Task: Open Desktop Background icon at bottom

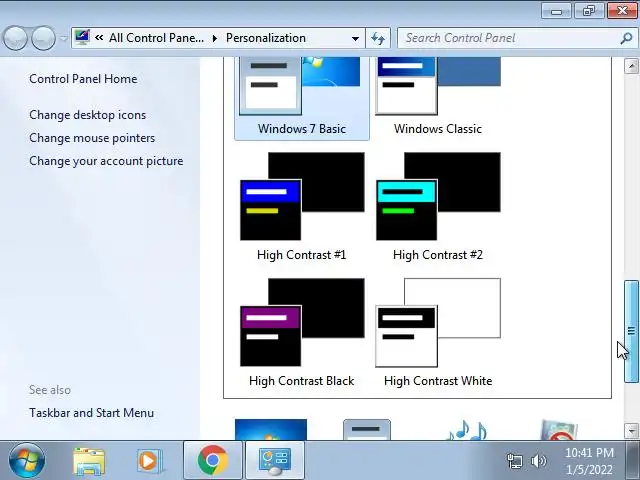Action: 271,429
